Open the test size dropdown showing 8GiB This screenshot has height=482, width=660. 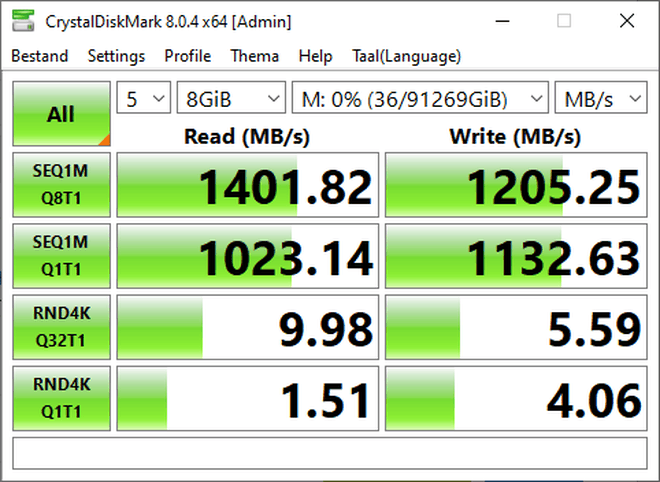coord(231,98)
